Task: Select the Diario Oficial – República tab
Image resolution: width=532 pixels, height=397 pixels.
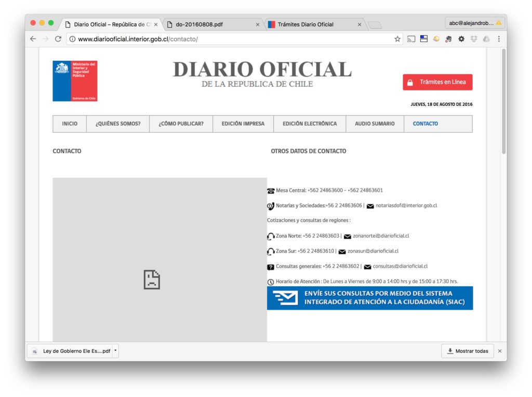Action: [x=111, y=24]
